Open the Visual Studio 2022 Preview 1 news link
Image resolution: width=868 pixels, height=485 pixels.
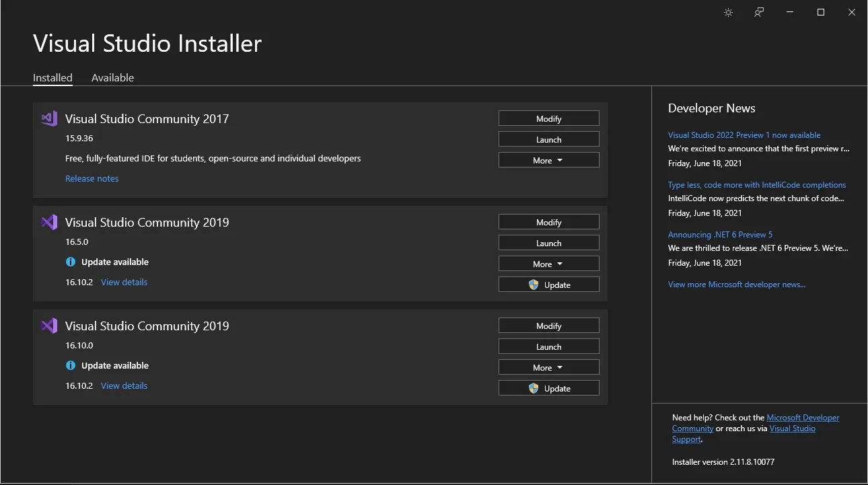click(744, 135)
